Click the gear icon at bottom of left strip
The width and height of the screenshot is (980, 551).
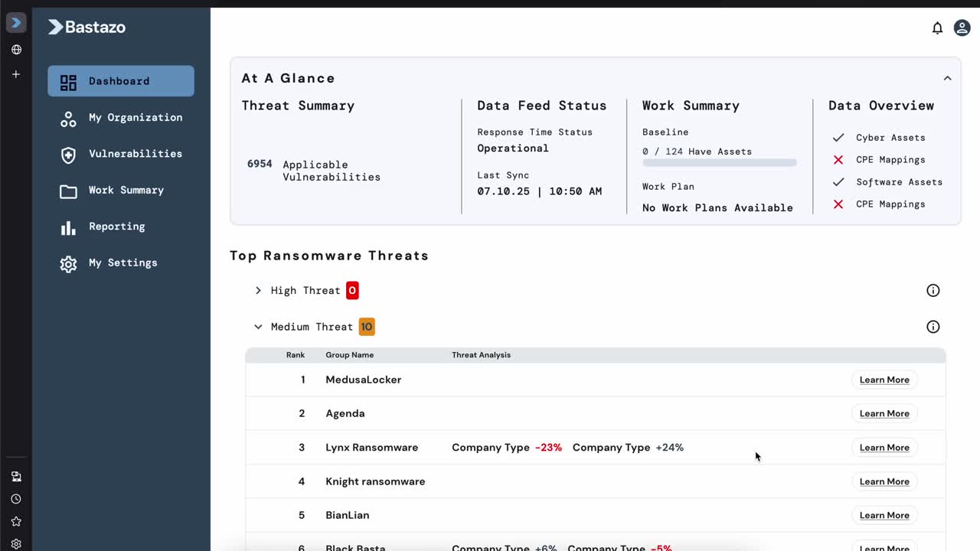click(x=16, y=544)
